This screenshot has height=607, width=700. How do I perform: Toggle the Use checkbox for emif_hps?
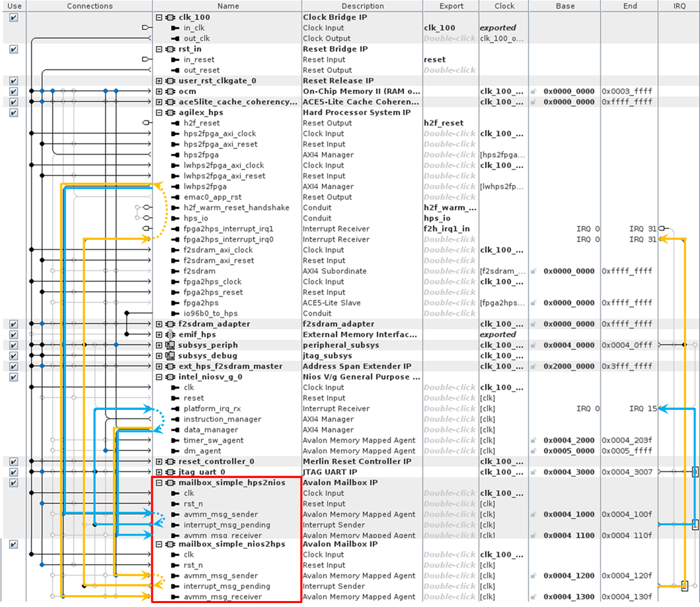point(14,335)
